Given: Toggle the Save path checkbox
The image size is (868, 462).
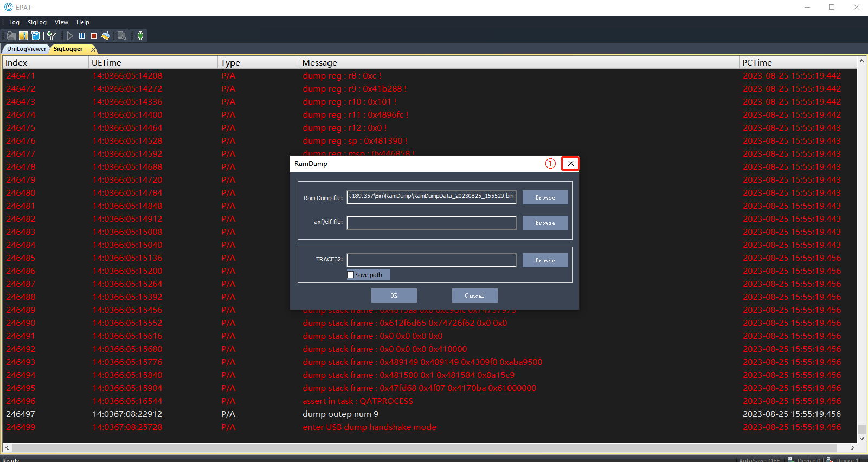Looking at the screenshot, I should coord(351,275).
